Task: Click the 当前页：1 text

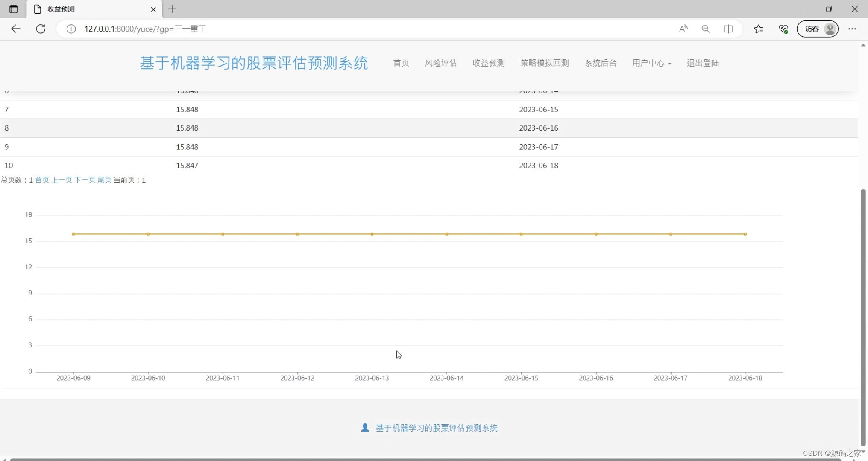Action: [130, 180]
